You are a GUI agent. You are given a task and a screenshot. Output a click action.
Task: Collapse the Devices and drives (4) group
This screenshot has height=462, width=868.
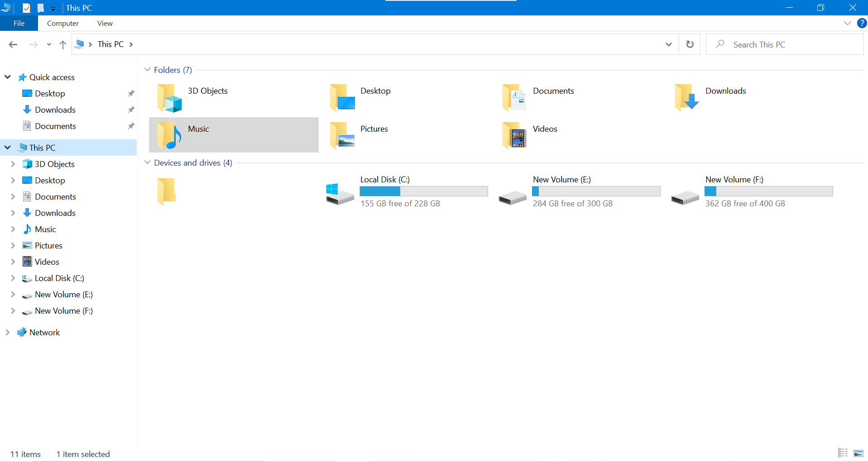point(147,162)
